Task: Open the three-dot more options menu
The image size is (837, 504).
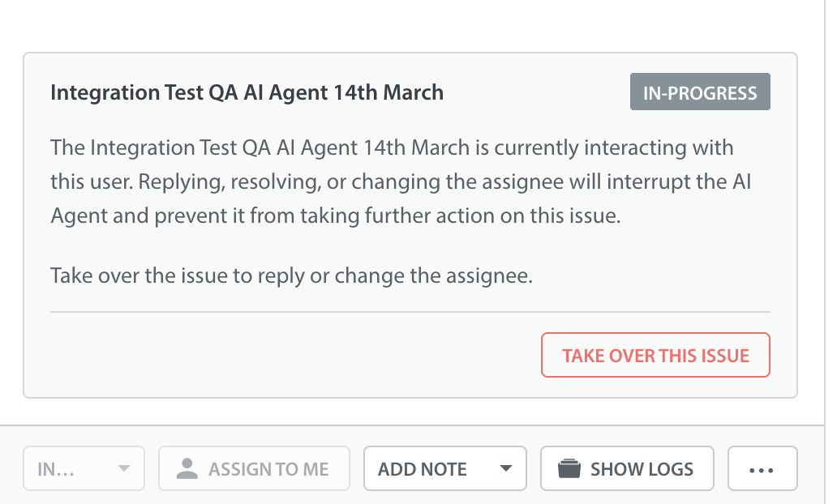Action: click(762, 468)
